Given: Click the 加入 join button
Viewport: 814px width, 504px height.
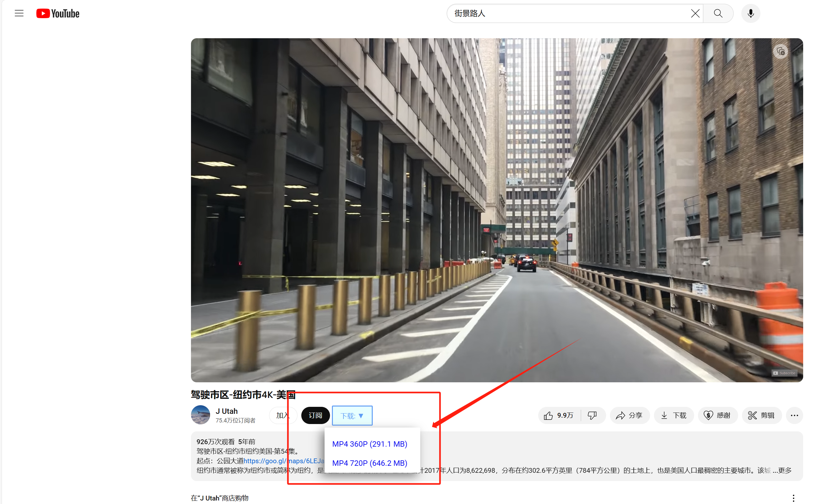Looking at the screenshot, I should [x=283, y=415].
